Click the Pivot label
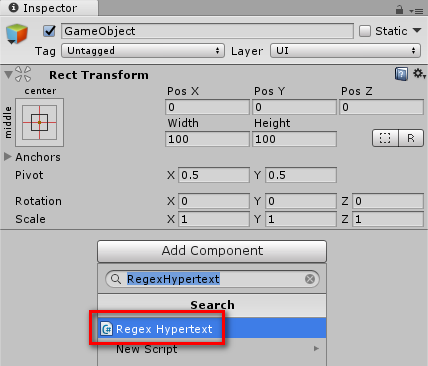The width and height of the screenshot is (428, 366). [29, 175]
